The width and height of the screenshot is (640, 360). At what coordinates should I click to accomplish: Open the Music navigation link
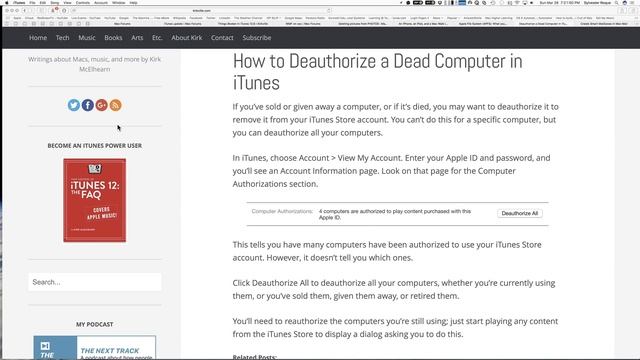[87, 38]
